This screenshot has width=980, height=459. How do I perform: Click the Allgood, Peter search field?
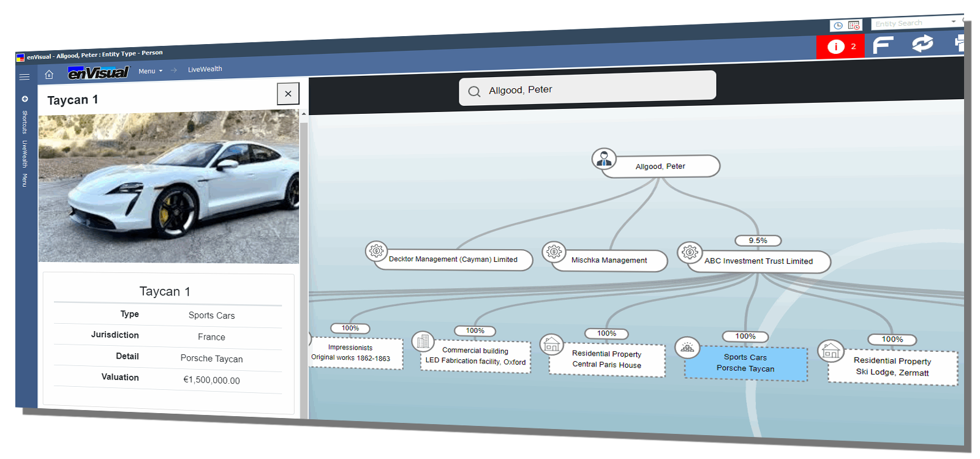click(x=587, y=89)
